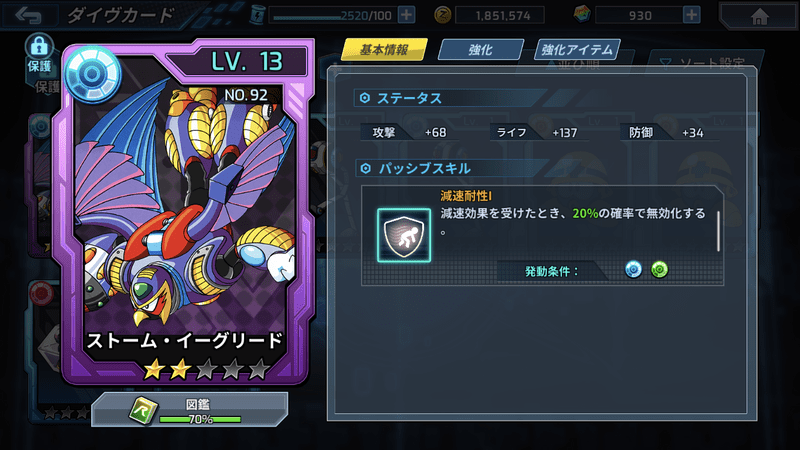
Task: Open the 図鑑 collection button
Action: tap(190, 410)
